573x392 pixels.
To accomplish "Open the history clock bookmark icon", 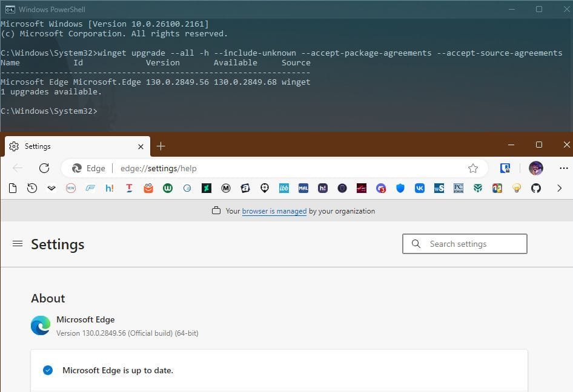I will click(x=32, y=188).
